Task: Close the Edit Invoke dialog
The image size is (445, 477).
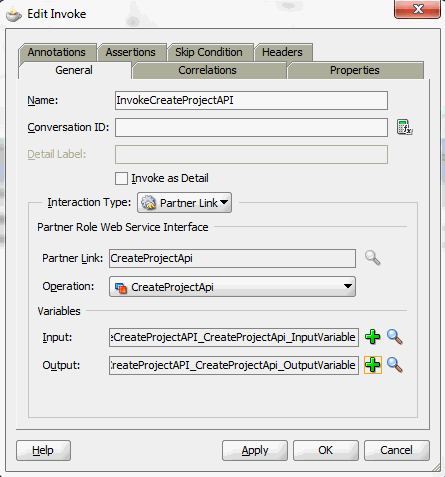Action: [417, 9]
